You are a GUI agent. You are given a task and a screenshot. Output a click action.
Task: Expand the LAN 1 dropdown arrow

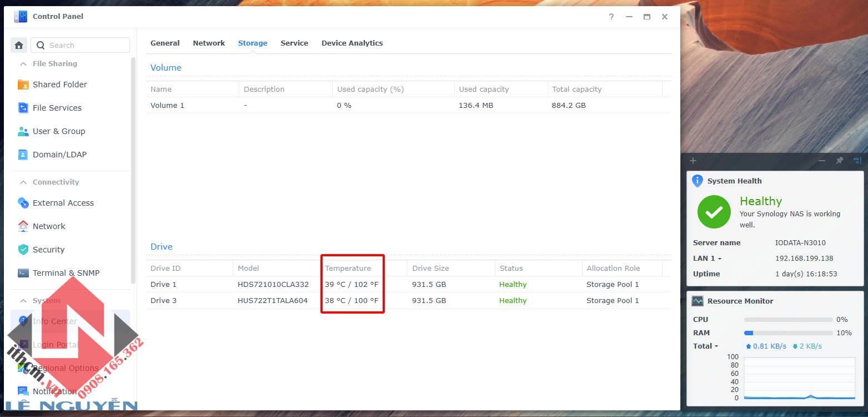(720, 259)
